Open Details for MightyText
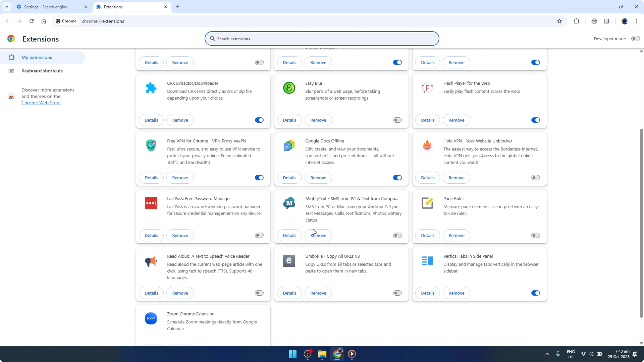This screenshot has height=362, width=644. click(x=289, y=235)
